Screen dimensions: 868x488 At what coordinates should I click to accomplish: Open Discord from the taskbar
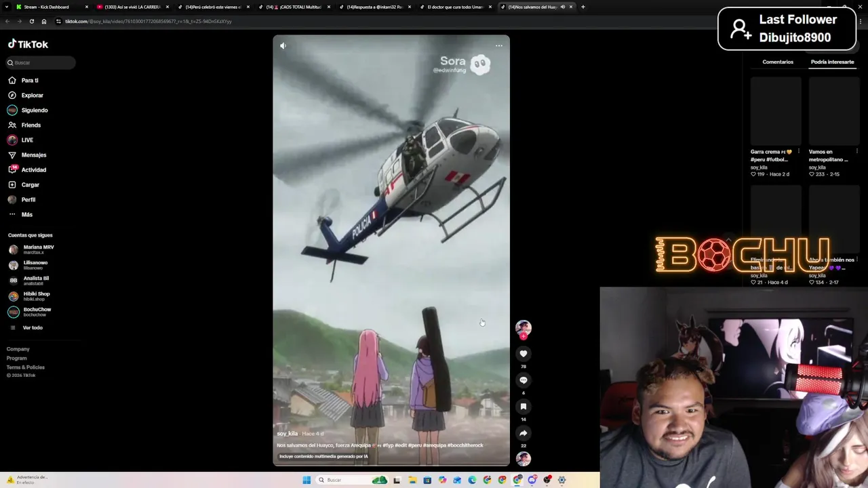(532, 480)
